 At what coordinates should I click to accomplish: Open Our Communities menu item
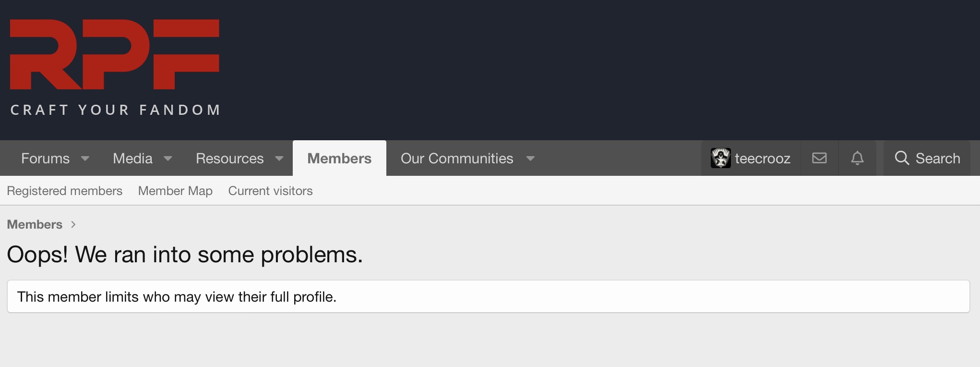click(x=457, y=159)
